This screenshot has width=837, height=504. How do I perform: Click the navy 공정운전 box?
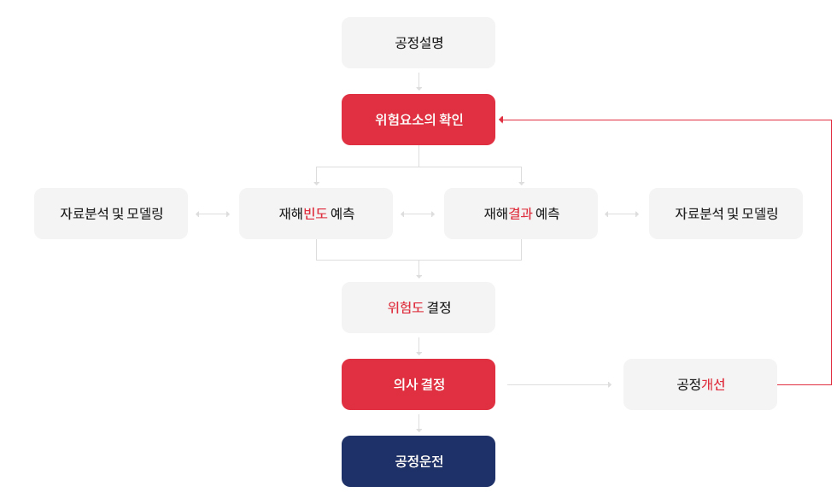point(418,461)
